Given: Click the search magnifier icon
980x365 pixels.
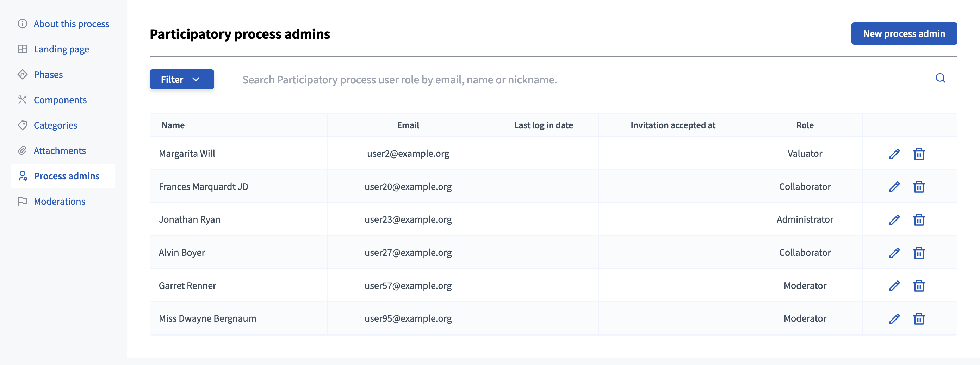Looking at the screenshot, I should (940, 79).
